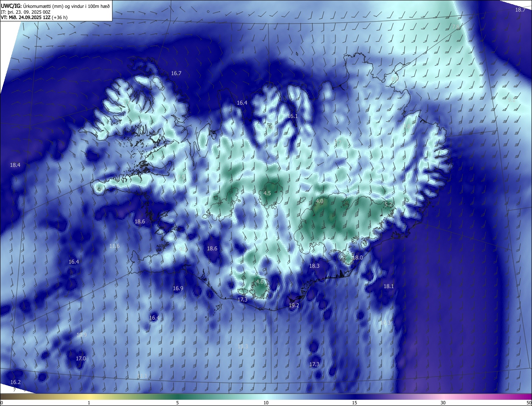This screenshot has width=532, height=406.
Task: Click the faint 11.1 value label
Action: pos(143,376)
